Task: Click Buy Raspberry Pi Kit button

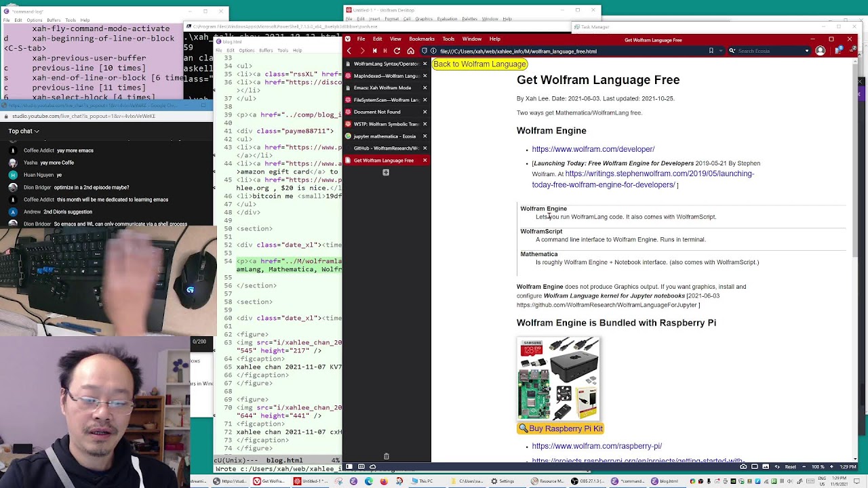Action: coord(560,428)
